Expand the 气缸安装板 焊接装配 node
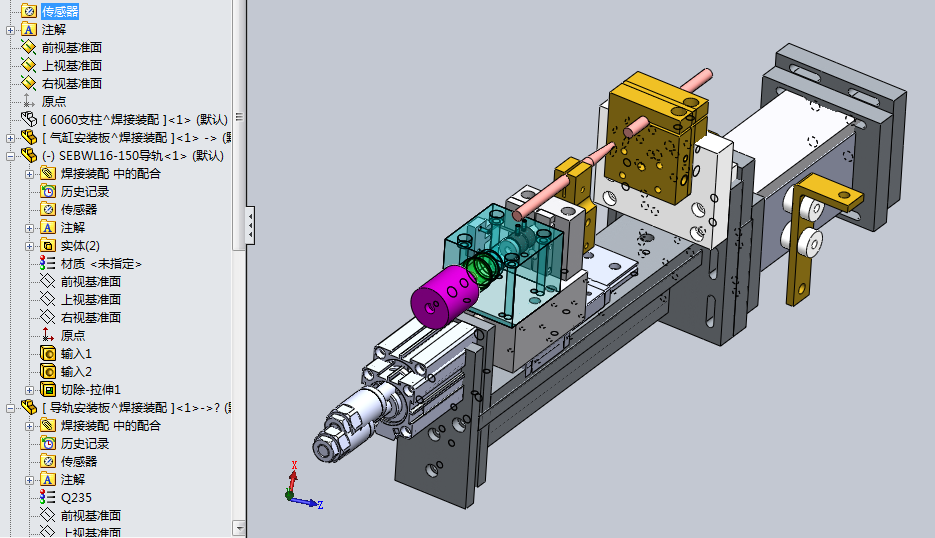Screen dimensions: 935x538 [x=10, y=138]
